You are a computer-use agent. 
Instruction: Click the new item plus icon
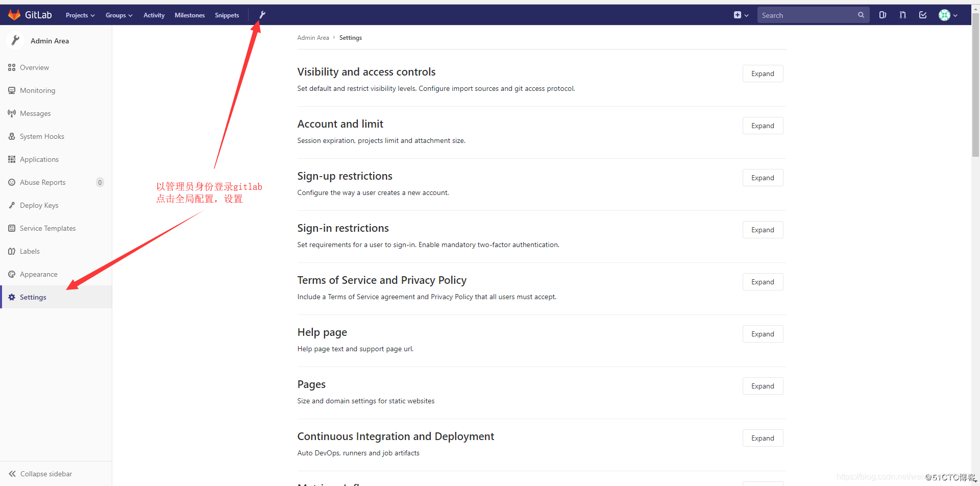coord(737,15)
